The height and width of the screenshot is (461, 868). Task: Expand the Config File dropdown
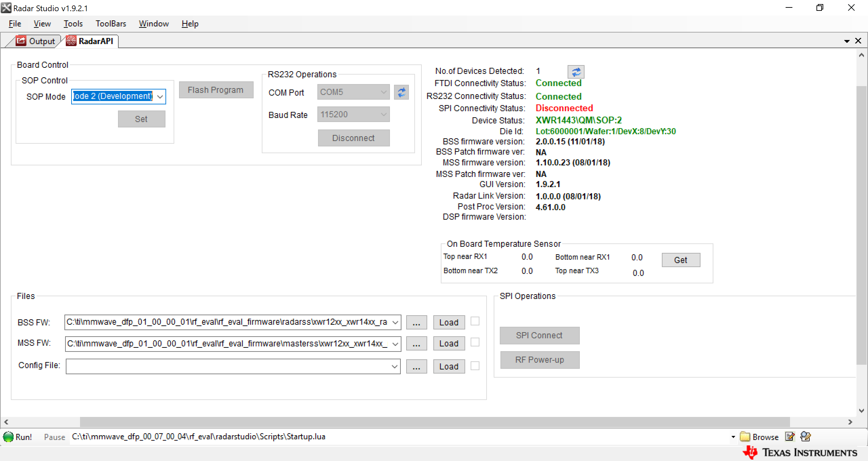(394, 366)
